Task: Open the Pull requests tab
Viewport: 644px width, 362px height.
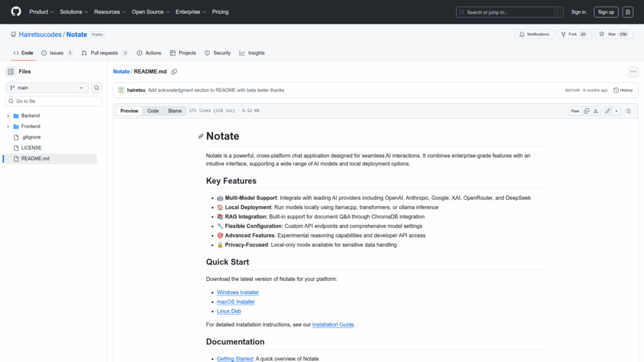Action: point(104,53)
